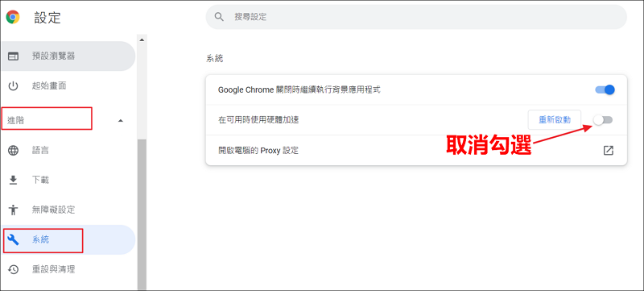The width and height of the screenshot is (644, 291).
Task: Click the 下載 download arrow icon
Action: (13, 180)
